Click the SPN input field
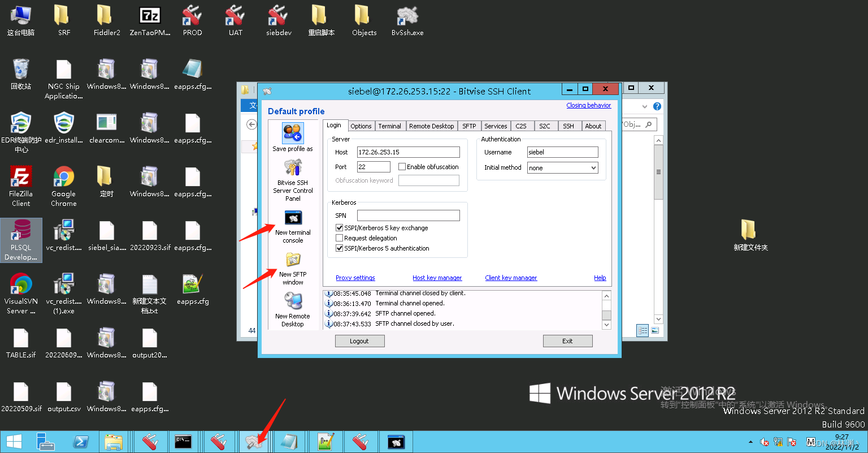 pyautogui.click(x=409, y=215)
